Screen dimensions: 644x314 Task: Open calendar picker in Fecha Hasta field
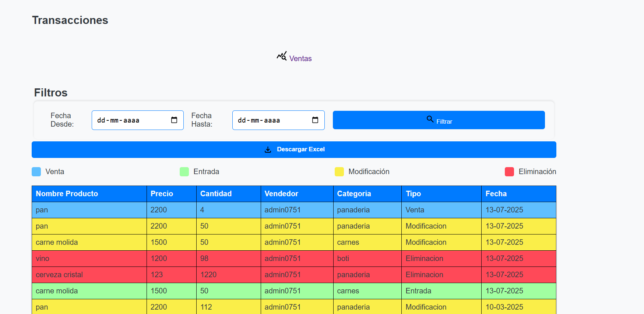pos(315,120)
